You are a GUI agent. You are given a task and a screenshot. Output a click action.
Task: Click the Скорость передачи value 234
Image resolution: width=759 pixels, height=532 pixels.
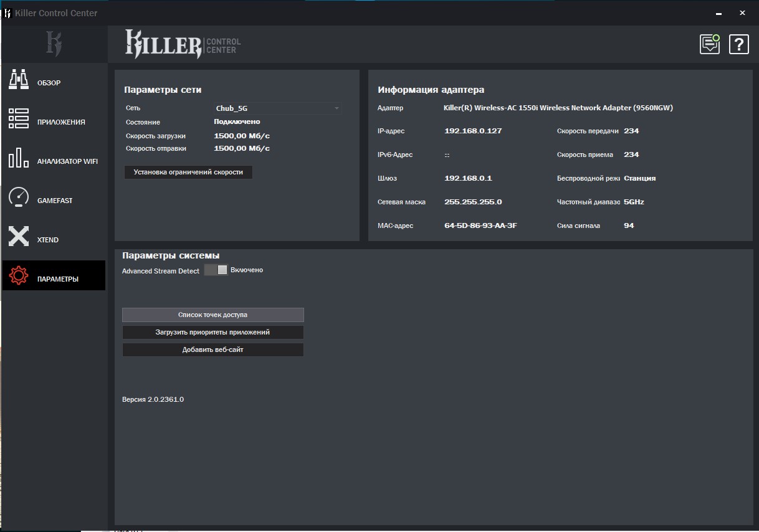pos(631,131)
